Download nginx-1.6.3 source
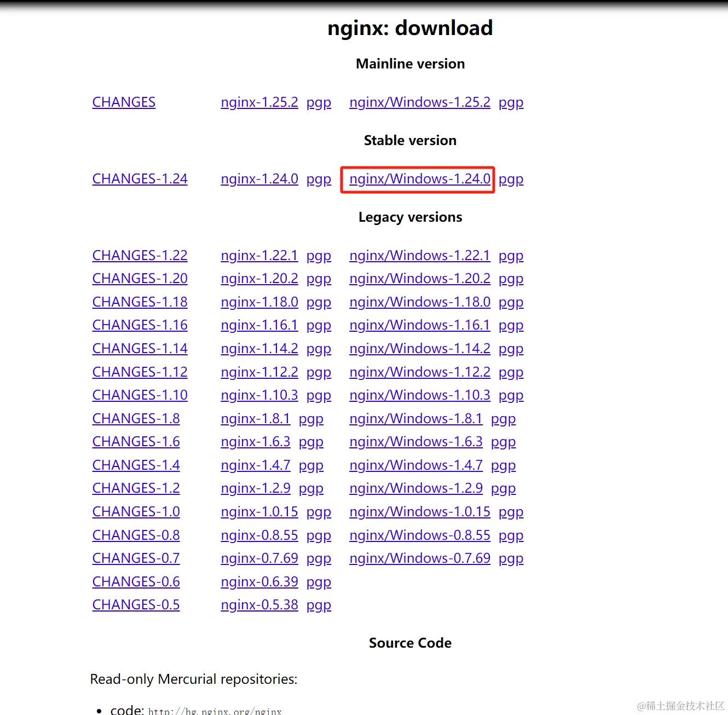Image resolution: width=728 pixels, height=715 pixels. tap(256, 442)
